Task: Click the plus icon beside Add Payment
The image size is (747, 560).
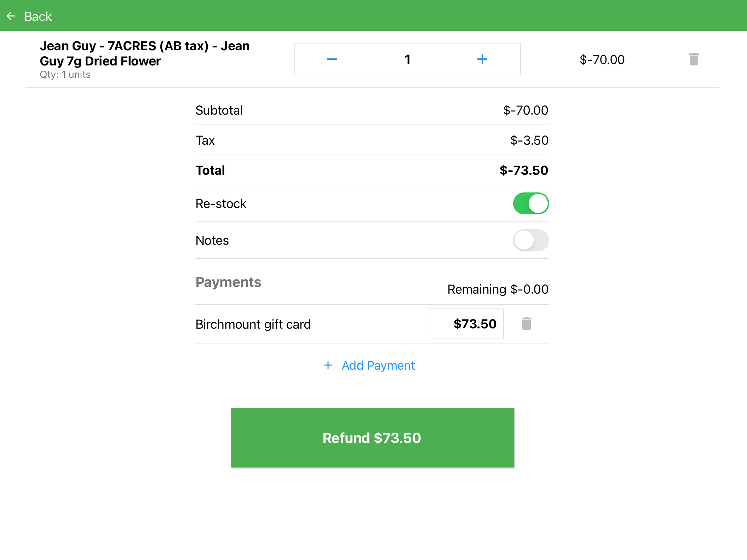Action: [328, 365]
